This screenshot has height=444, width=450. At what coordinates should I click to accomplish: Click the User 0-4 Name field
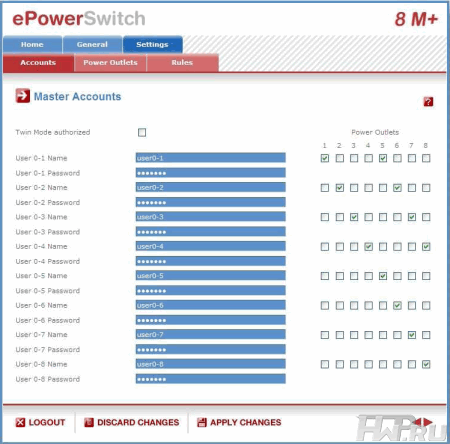coord(211,246)
